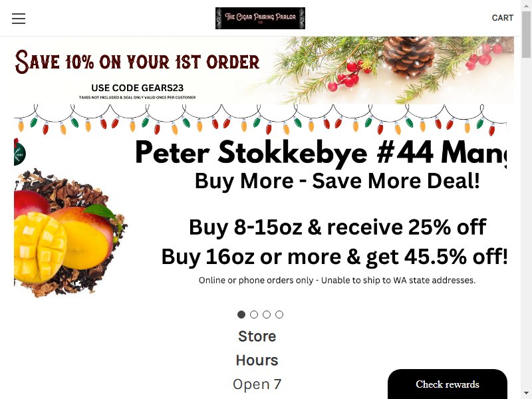Switch to the second carousel slide dot

pyautogui.click(x=254, y=315)
